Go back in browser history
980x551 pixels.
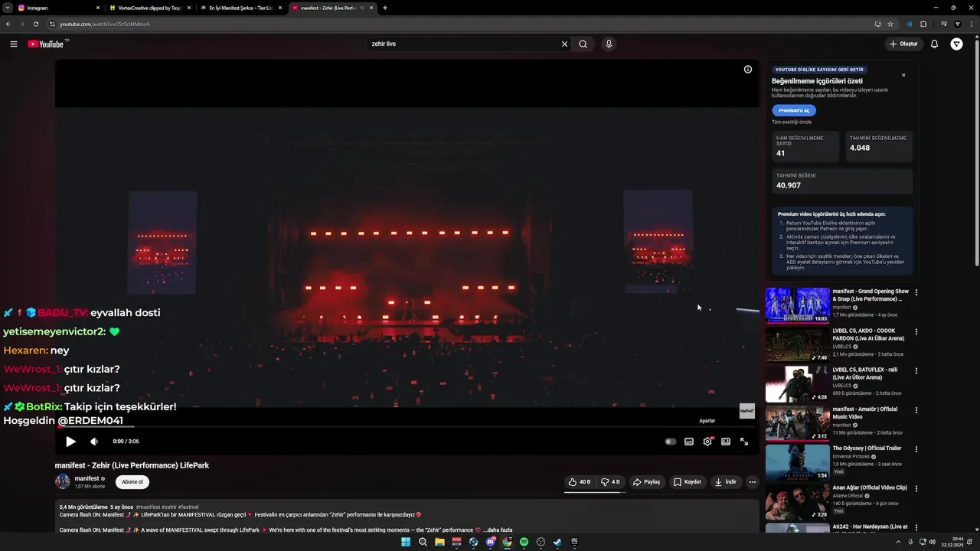point(8,24)
